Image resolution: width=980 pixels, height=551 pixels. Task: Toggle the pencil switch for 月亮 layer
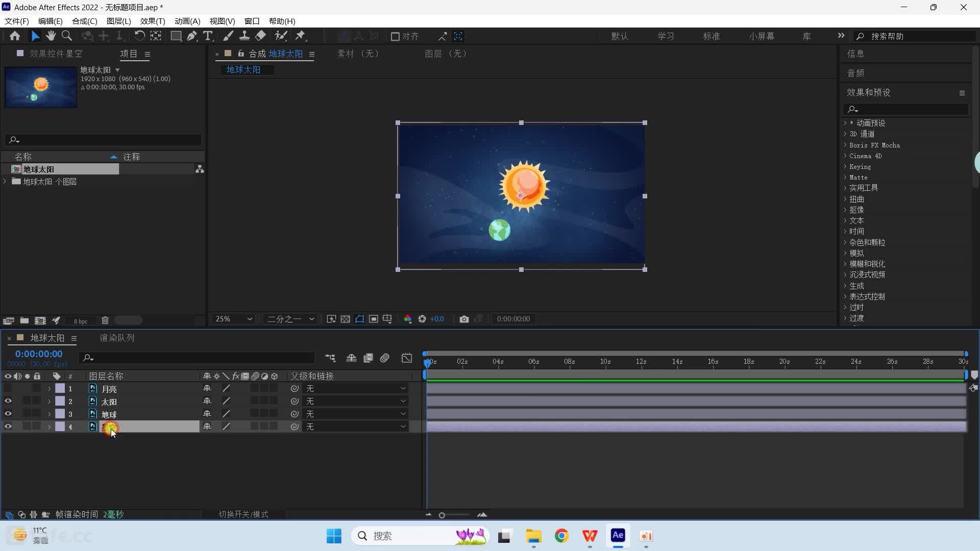point(226,389)
